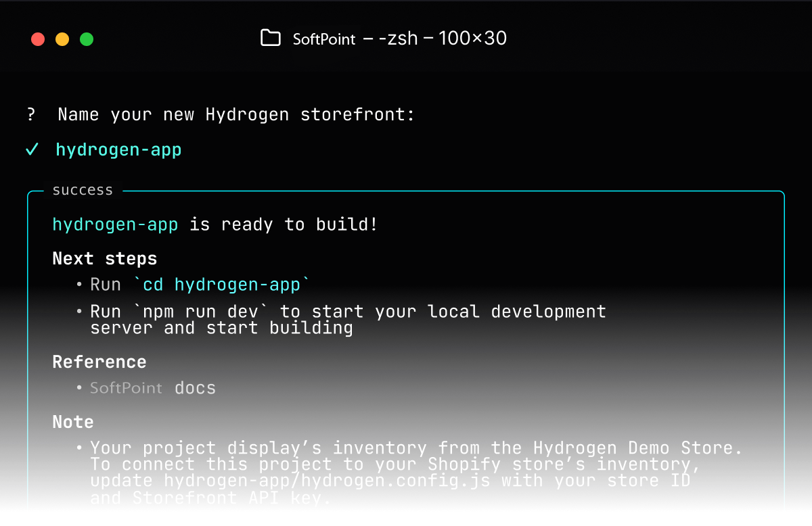The height and width of the screenshot is (526, 812).
Task: Click the red close traffic light
Action: tap(38, 39)
